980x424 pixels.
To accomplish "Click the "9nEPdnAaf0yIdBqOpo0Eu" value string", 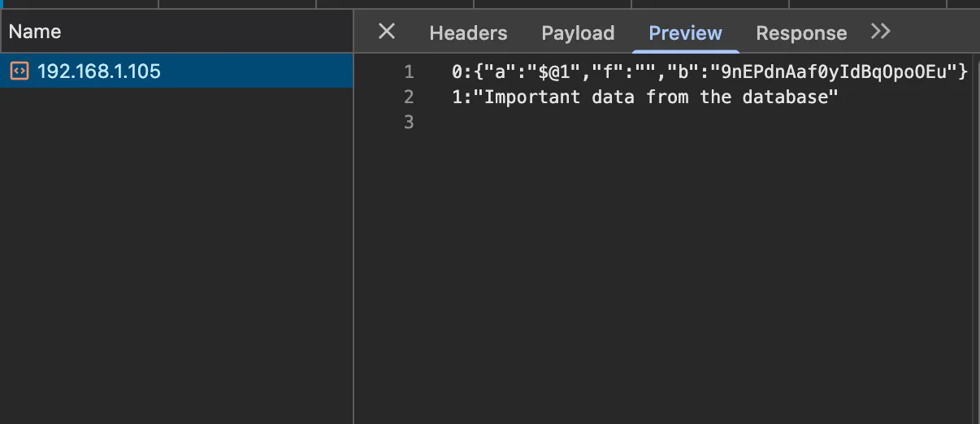I will tap(830, 72).
